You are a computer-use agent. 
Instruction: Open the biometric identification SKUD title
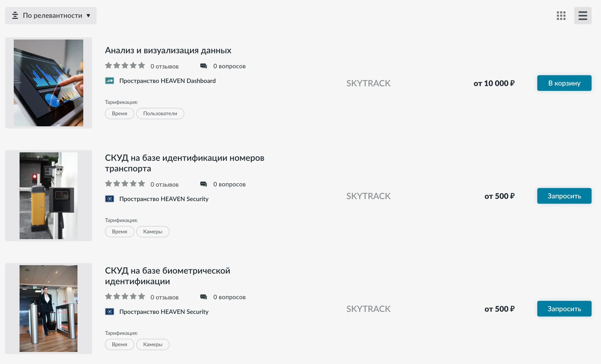click(167, 276)
